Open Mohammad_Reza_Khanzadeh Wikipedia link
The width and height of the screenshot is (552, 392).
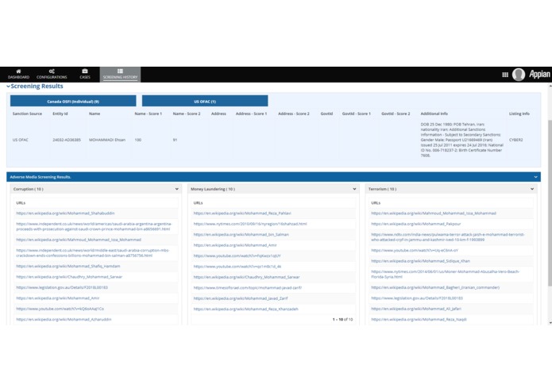click(x=245, y=309)
